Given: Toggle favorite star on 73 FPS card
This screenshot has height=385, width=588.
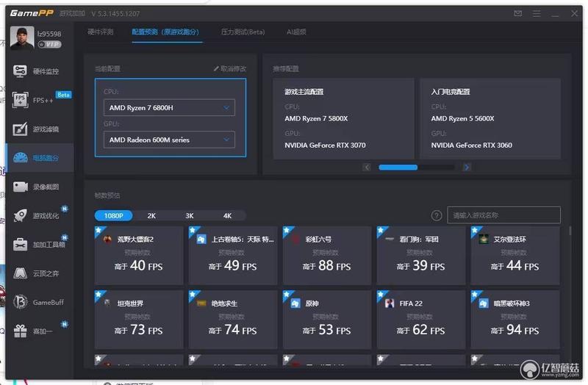Looking at the screenshot, I should coord(98,295).
